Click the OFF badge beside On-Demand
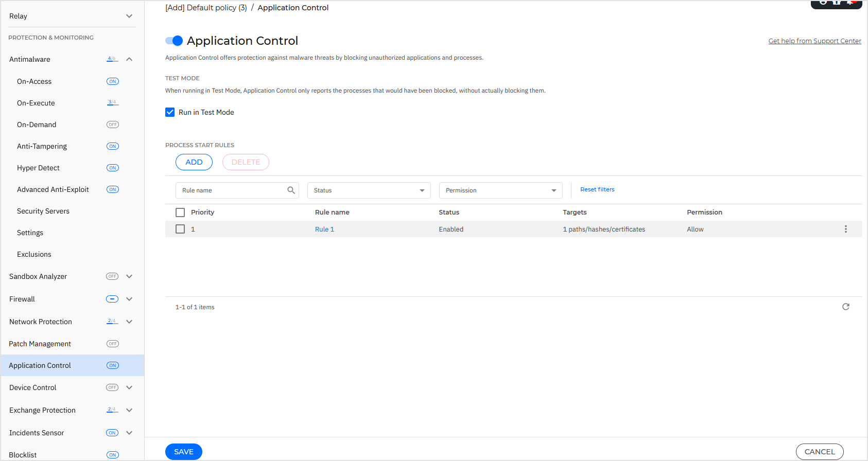This screenshot has height=461, width=868. click(x=113, y=125)
